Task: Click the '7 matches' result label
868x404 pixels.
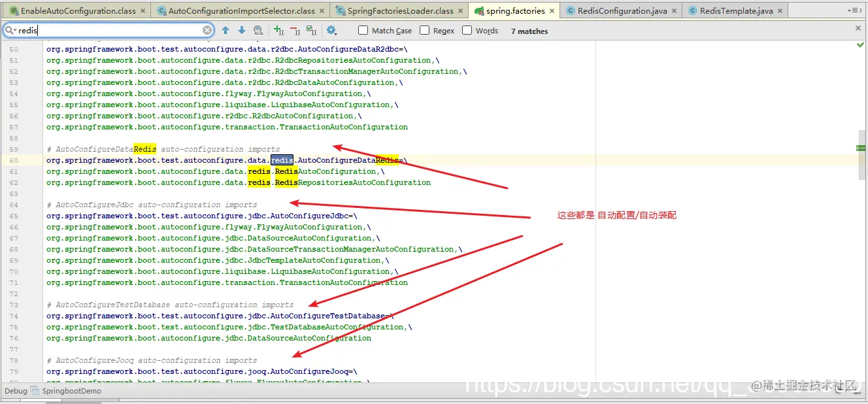Action: tap(529, 31)
